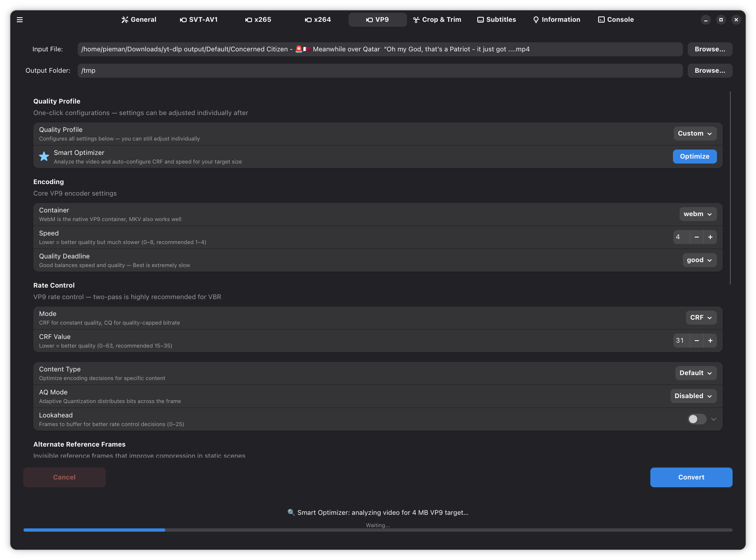Select the VP9 tab
This screenshot has width=756, height=560.
click(377, 20)
